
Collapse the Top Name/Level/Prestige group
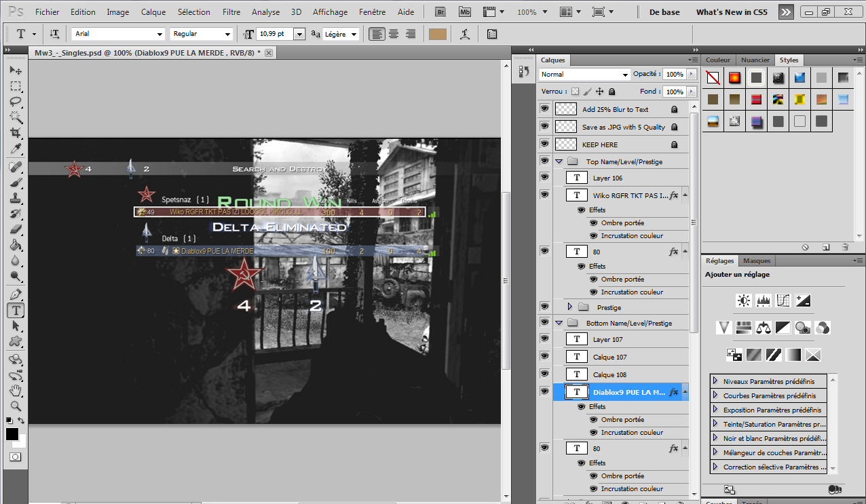click(559, 161)
